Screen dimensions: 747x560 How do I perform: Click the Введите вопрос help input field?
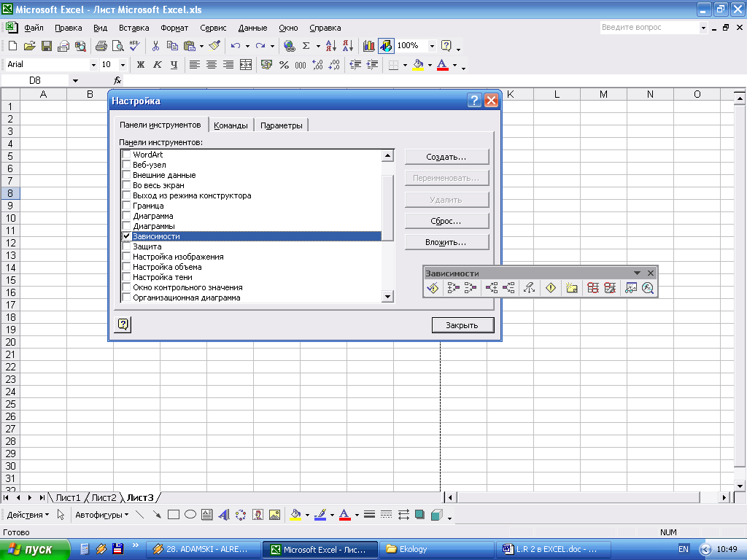[x=649, y=28]
